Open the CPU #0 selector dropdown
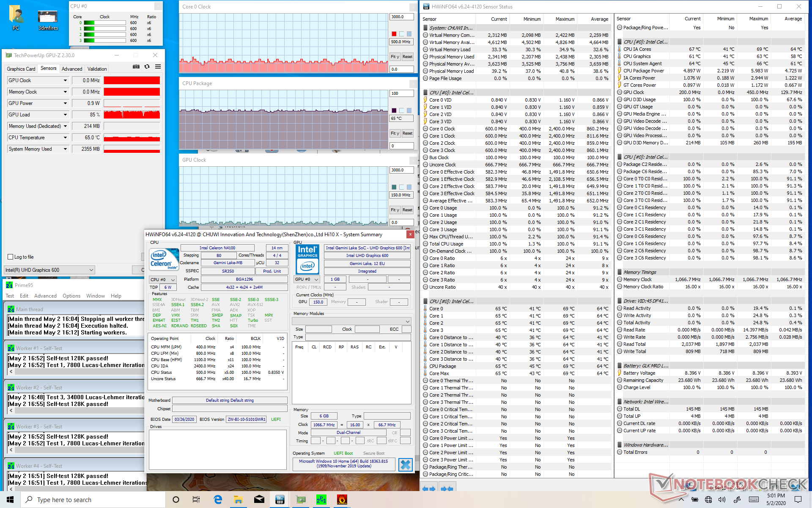812x508 pixels. pos(162,279)
